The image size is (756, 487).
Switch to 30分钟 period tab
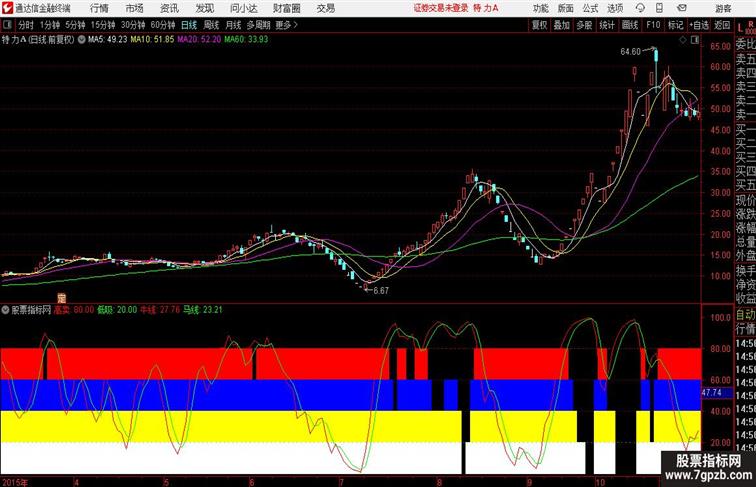click(x=133, y=25)
